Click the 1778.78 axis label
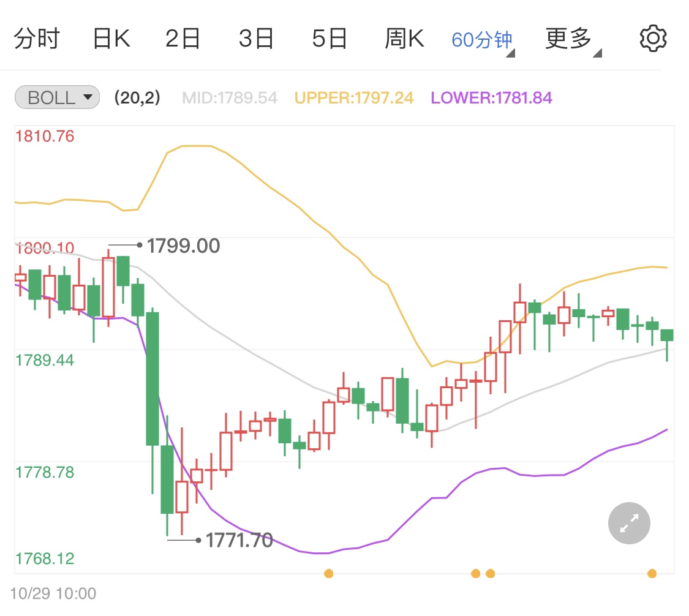689x616 pixels. pyautogui.click(x=45, y=472)
